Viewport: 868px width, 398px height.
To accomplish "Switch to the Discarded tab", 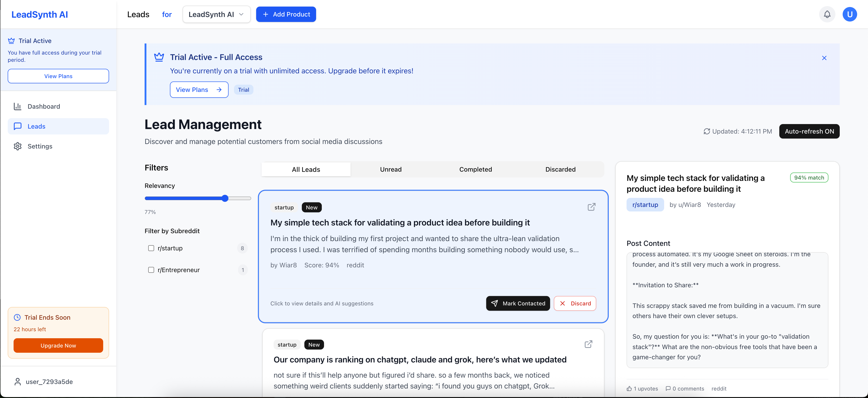I will (560, 170).
